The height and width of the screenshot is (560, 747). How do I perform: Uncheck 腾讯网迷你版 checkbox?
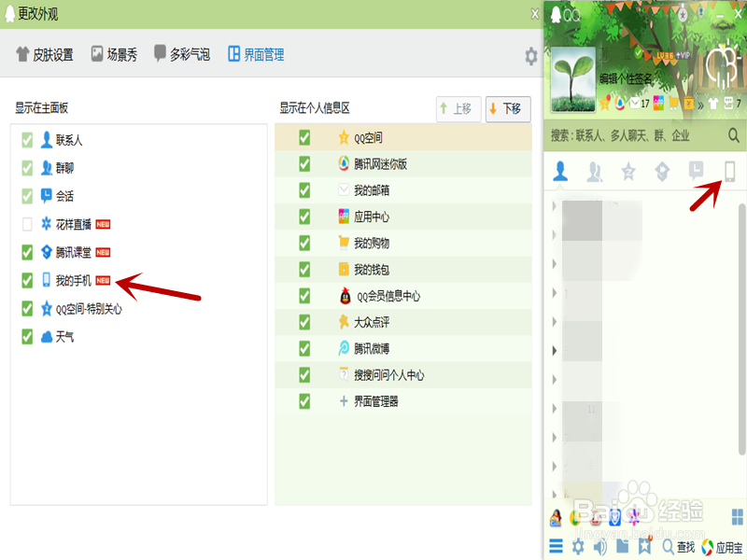pos(304,164)
